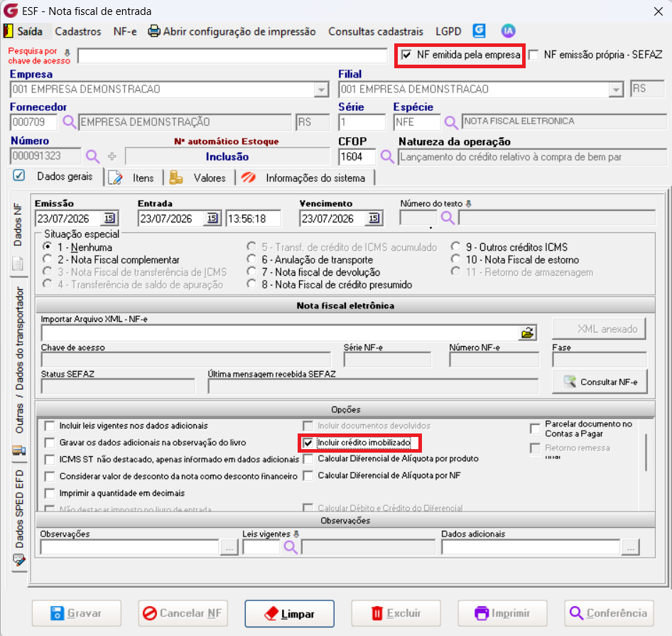Click the Imprimir button
The width and height of the screenshot is (672, 636).
point(502,613)
